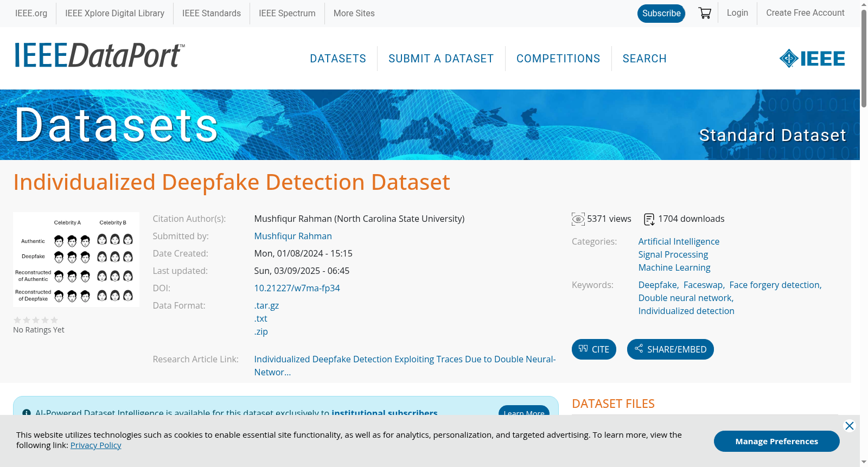Open the COMPETITIONS menu item
This screenshot has width=868, height=467.
point(558,59)
